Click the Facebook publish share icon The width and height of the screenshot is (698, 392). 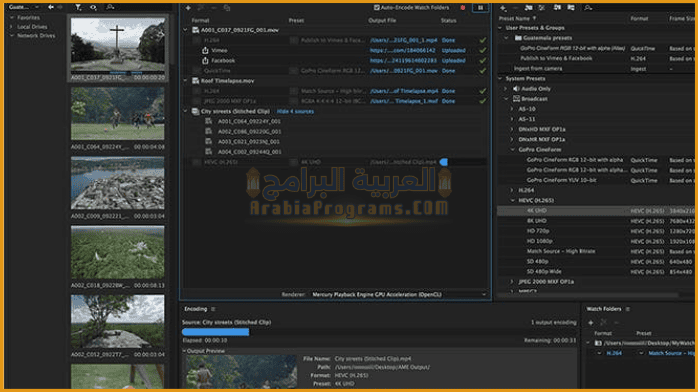(x=205, y=61)
